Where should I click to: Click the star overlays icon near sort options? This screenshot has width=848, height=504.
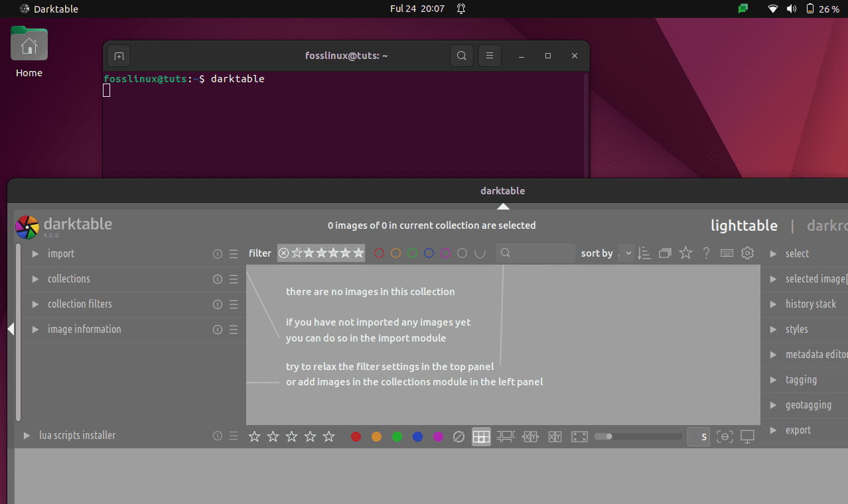point(685,253)
